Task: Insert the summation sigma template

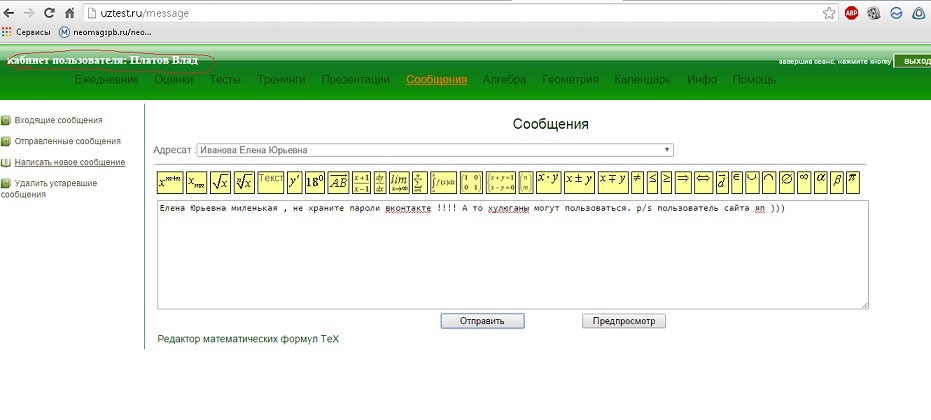Action: pyautogui.click(x=419, y=182)
